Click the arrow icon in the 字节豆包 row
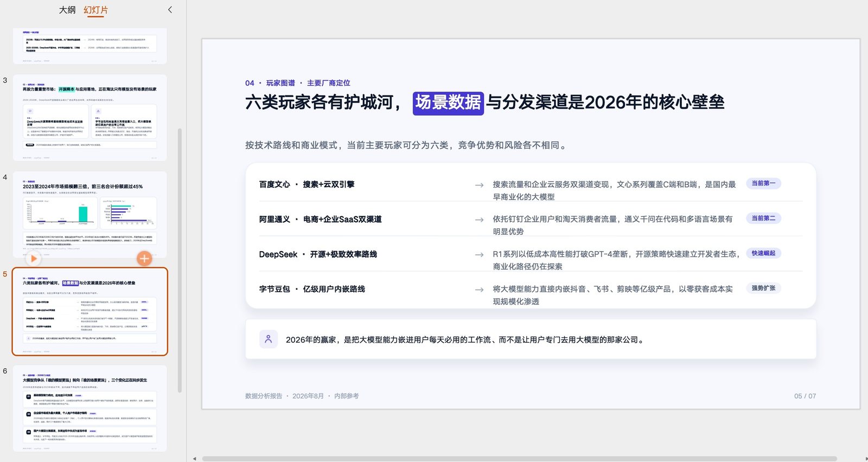The width and height of the screenshot is (868, 462). pos(479,290)
